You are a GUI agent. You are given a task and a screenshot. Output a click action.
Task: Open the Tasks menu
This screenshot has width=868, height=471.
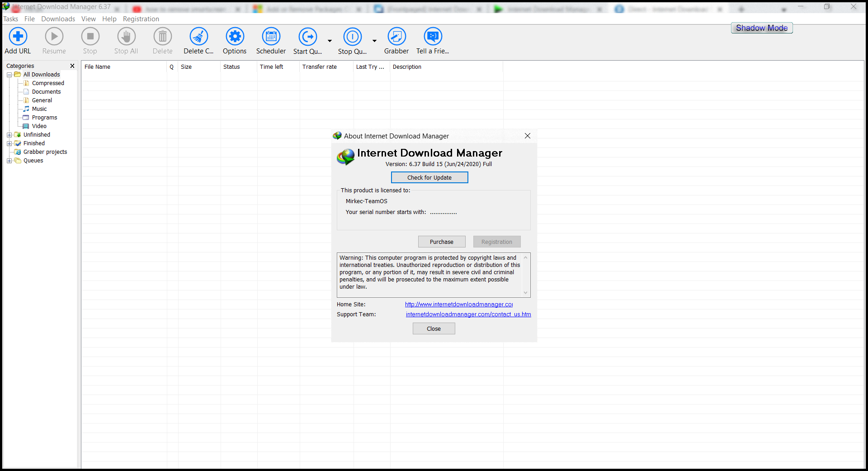11,19
